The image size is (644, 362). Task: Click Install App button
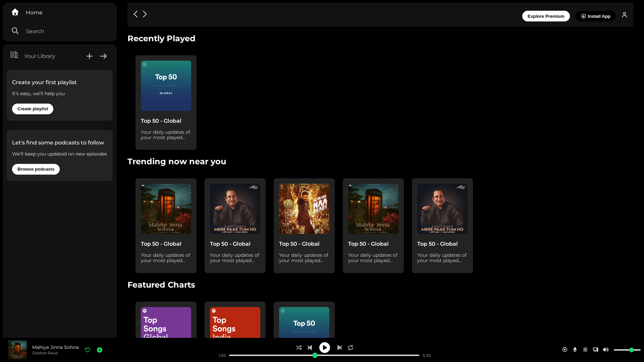595,16
